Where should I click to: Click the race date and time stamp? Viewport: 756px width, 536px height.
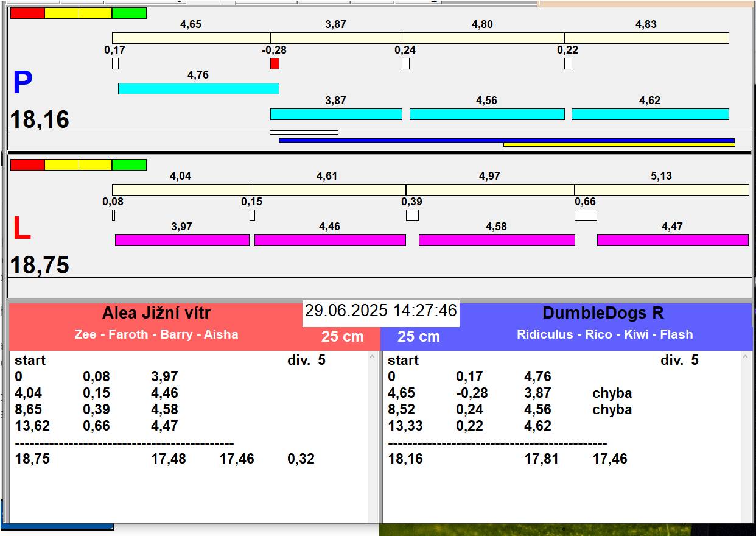point(380,311)
